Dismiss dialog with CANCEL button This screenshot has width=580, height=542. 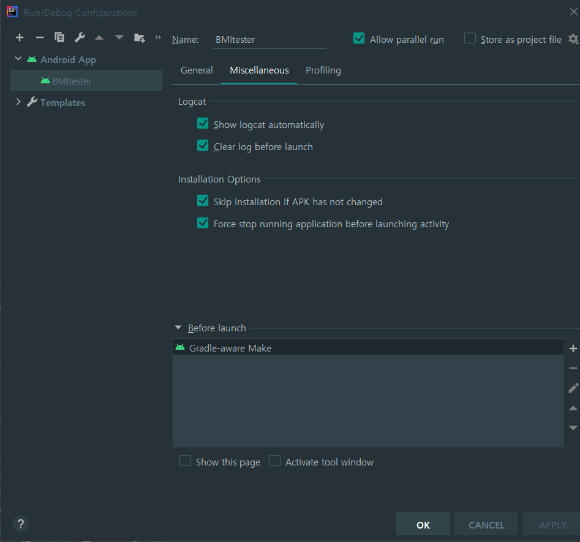[486, 525]
